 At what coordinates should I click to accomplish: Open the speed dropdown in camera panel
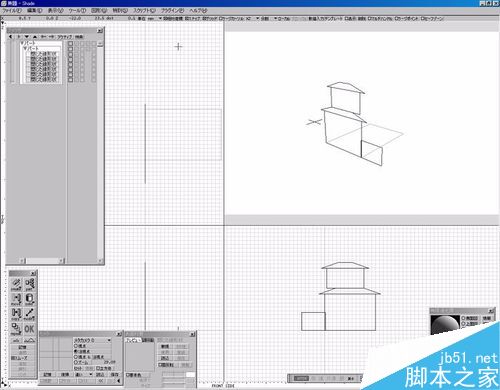tap(83, 374)
